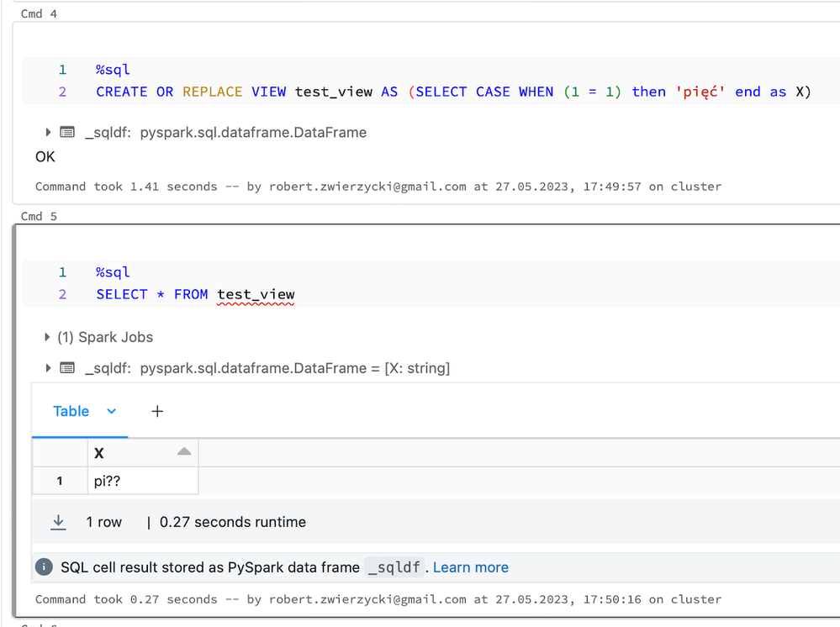Click the SELECT * FROM test_view line
840x627 pixels.
coord(195,294)
